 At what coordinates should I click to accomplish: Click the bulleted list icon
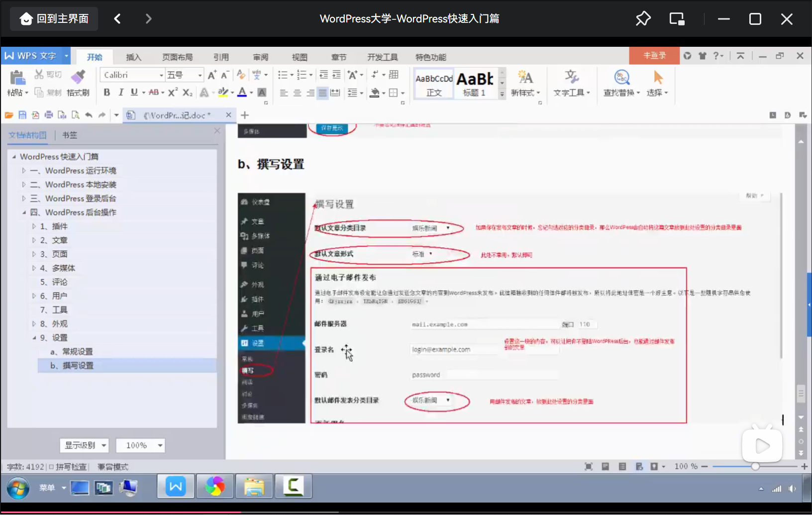tap(283, 75)
